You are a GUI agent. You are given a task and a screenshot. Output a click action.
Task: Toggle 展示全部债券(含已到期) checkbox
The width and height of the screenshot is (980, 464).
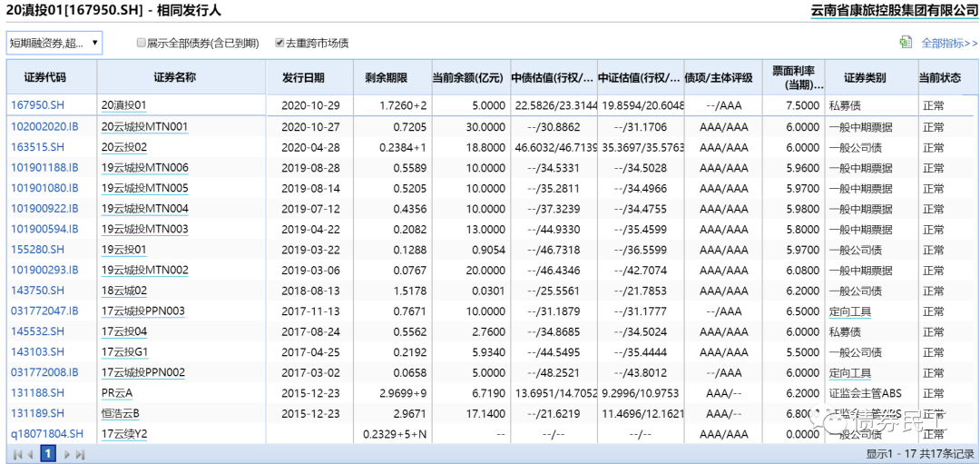pos(141,43)
